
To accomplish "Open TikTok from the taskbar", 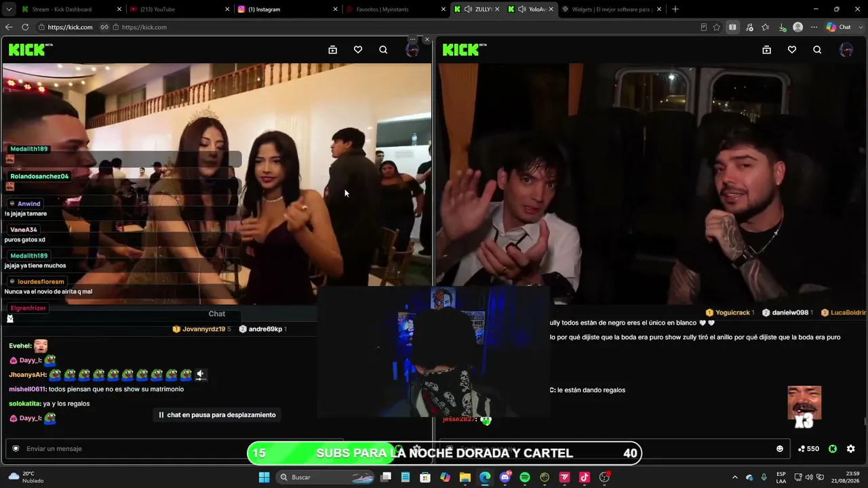I will [x=585, y=477].
